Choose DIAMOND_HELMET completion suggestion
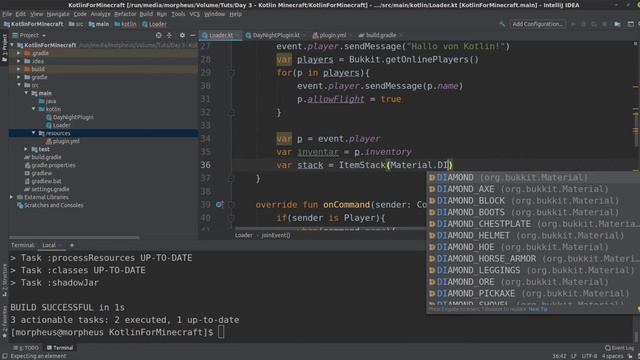This screenshot has width=640, height=360. (533, 236)
